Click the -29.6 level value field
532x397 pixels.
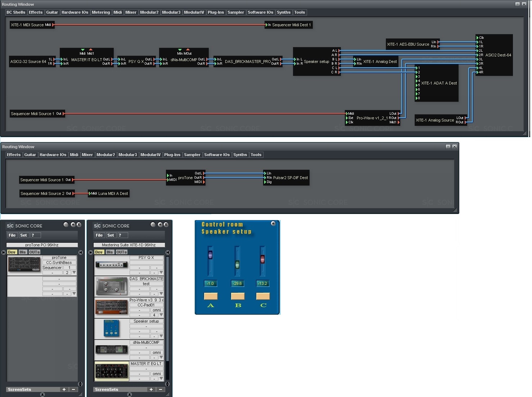pos(238,283)
